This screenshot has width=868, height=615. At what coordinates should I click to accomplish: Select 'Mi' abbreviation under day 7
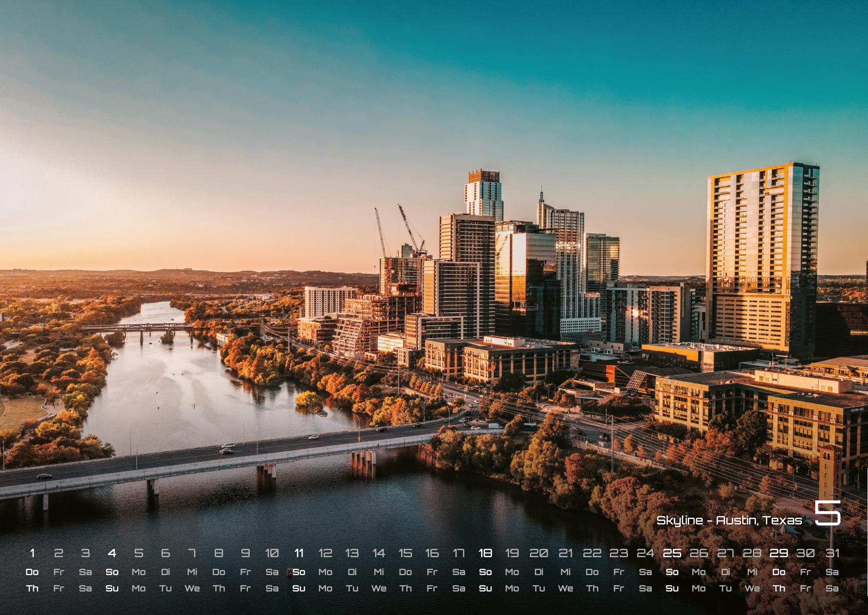click(x=192, y=572)
